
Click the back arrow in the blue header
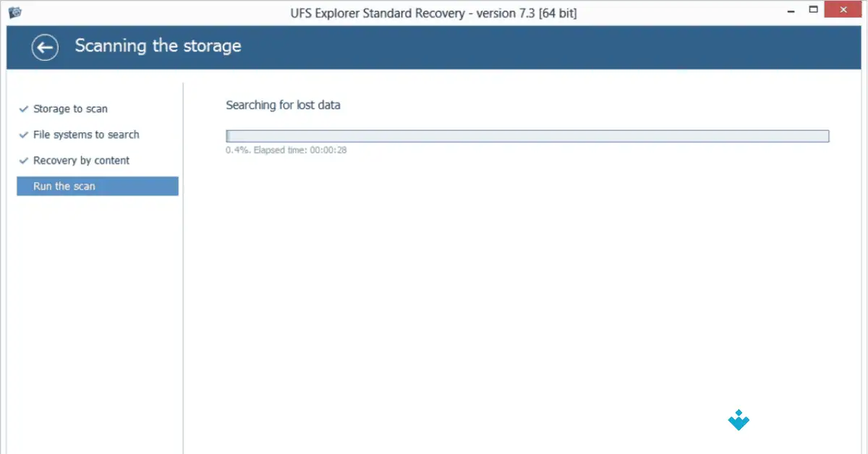click(44, 47)
